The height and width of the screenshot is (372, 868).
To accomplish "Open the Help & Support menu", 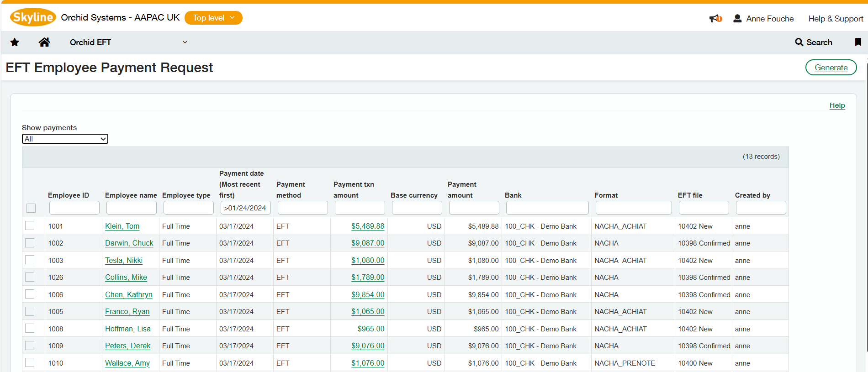I will (836, 19).
